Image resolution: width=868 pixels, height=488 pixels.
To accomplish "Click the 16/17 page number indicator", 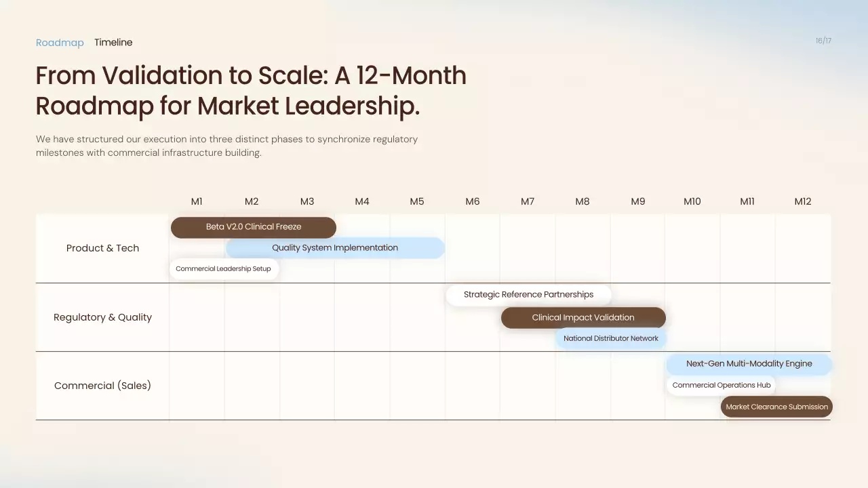I will point(823,41).
